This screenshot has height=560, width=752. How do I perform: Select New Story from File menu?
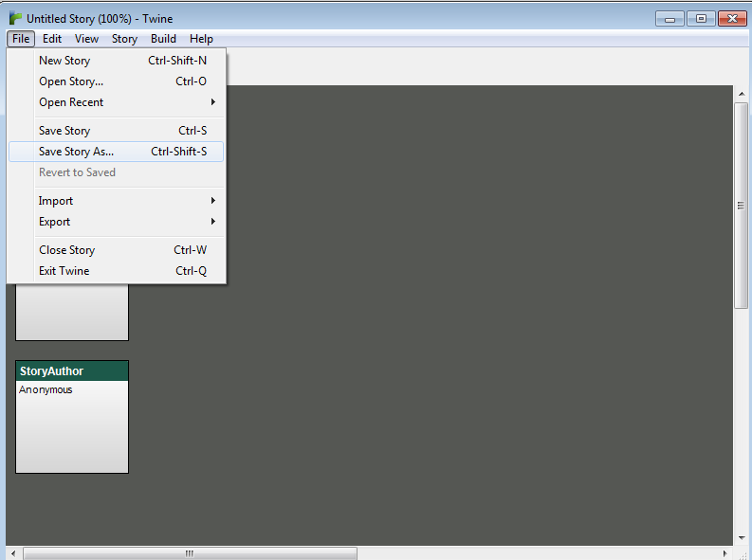point(64,61)
